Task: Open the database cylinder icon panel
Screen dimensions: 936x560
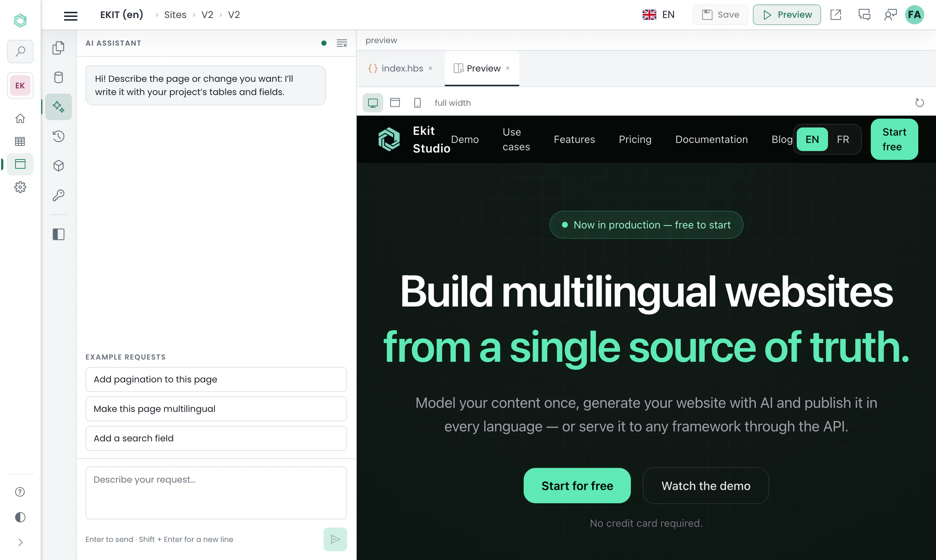Action: 59,77
